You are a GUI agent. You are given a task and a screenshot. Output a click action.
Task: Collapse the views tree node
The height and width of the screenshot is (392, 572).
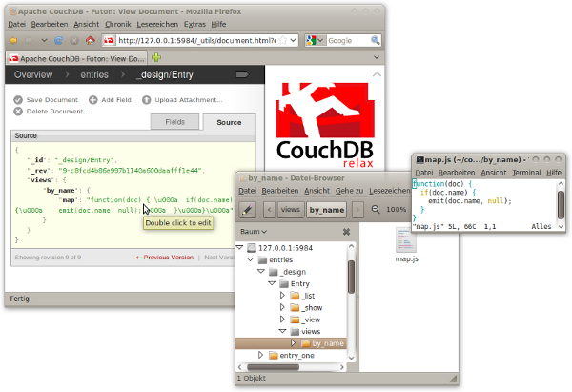[x=282, y=331]
